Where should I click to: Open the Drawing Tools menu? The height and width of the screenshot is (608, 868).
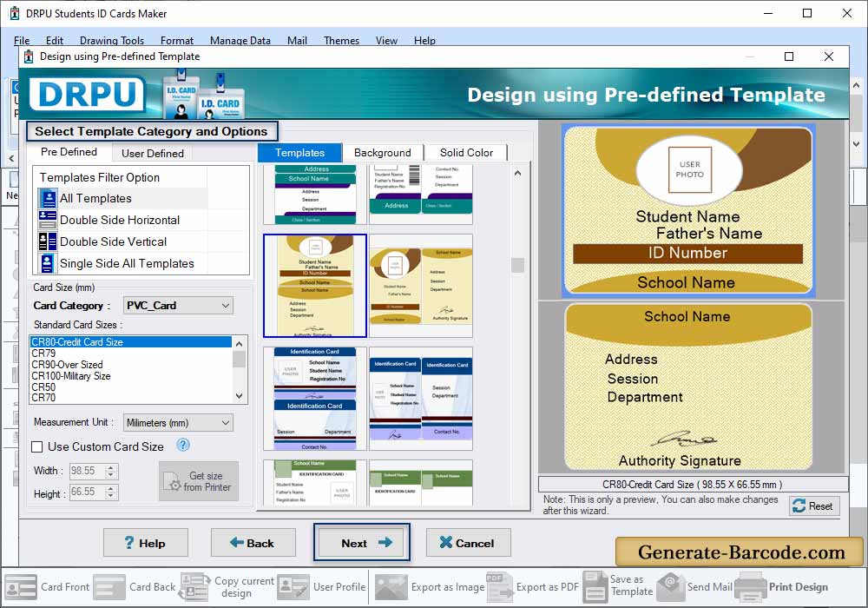[x=112, y=41]
